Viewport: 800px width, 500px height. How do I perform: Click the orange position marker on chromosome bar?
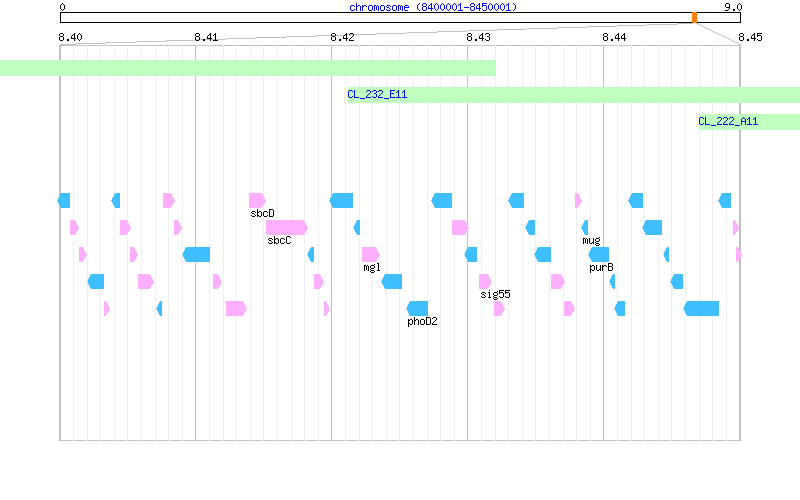click(694, 18)
